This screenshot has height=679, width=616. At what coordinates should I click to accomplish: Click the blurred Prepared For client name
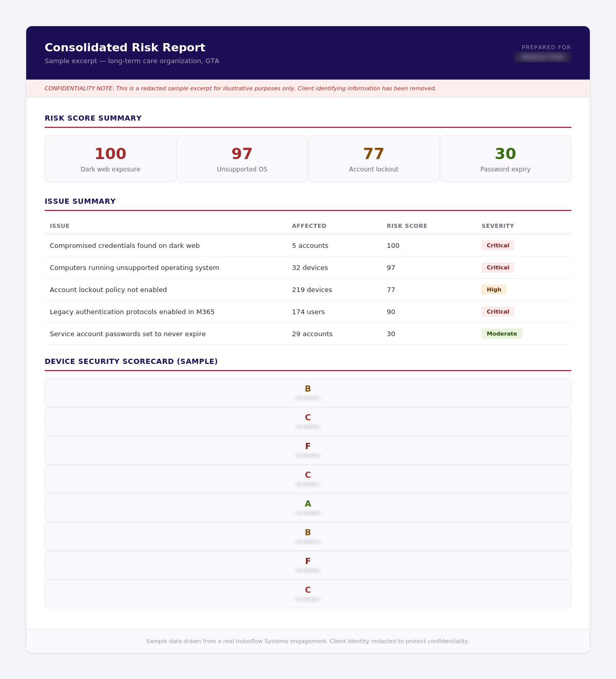click(x=543, y=57)
